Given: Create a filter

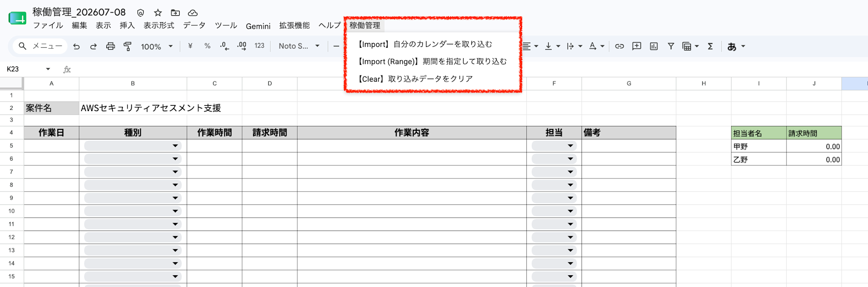Looking at the screenshot, I should (671, 46).
